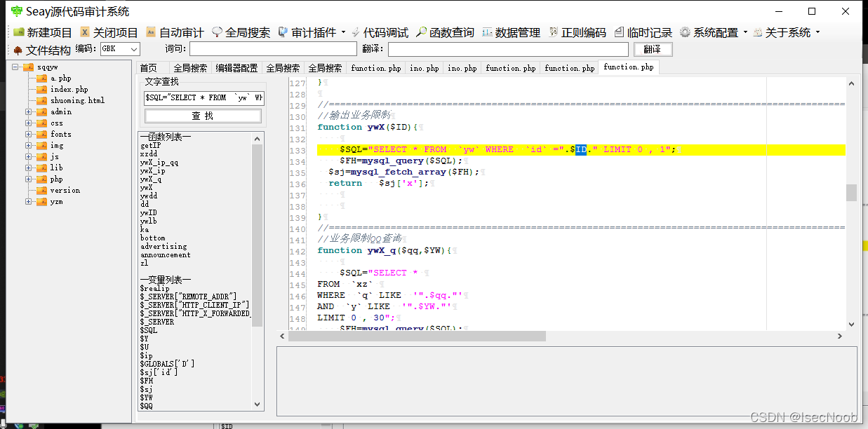Switch to the 编辑器配置 tab
Screen dimensions: 868x429
236,68
